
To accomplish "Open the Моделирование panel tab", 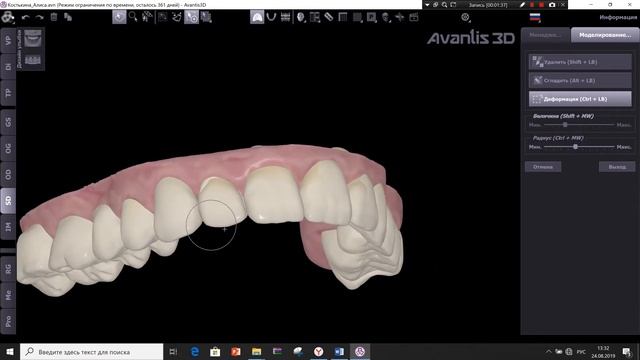I will coord(604,35).
